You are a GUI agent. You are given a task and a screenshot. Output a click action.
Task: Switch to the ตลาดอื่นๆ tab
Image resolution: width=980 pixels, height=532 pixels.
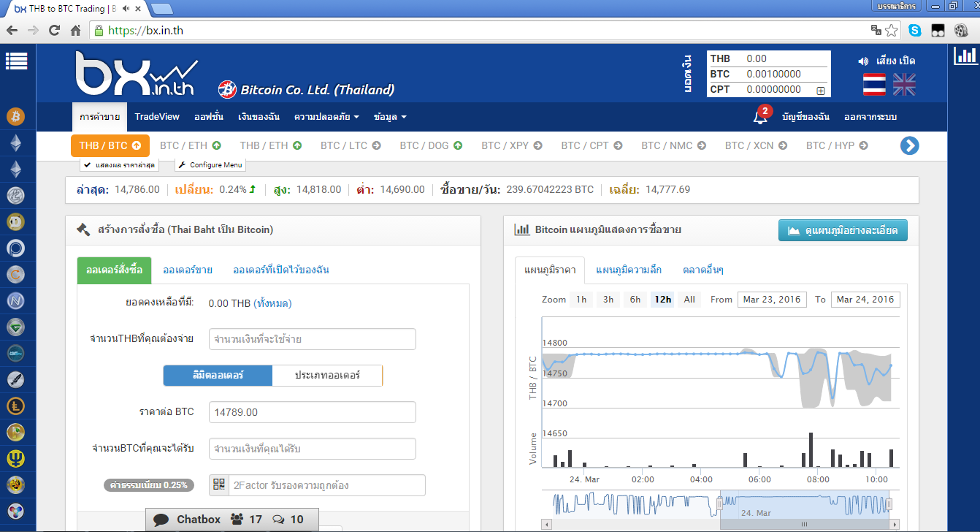703,270
